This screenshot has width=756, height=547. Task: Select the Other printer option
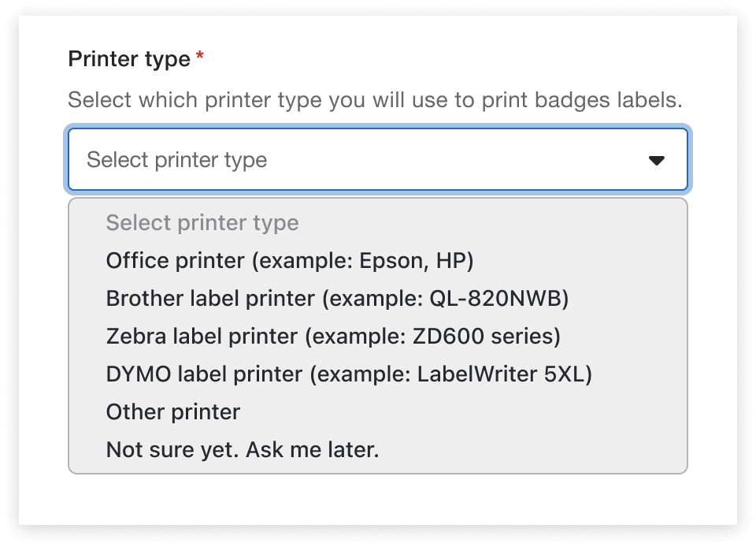pos(173,411)
